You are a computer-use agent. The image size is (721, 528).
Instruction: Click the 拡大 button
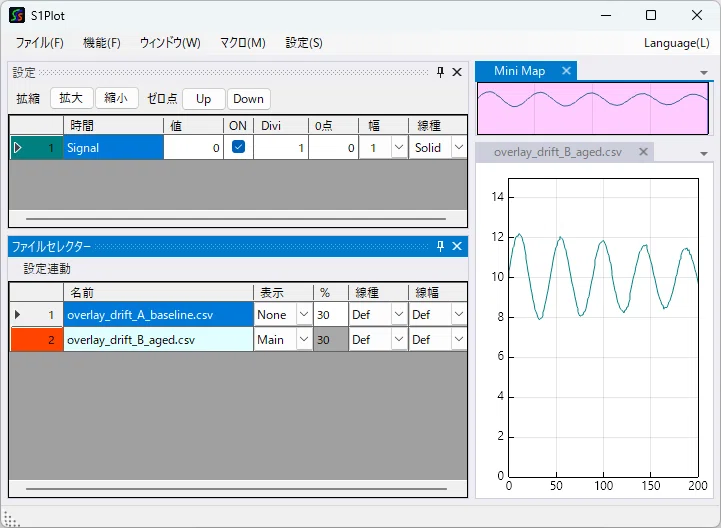tap(71, 98)
